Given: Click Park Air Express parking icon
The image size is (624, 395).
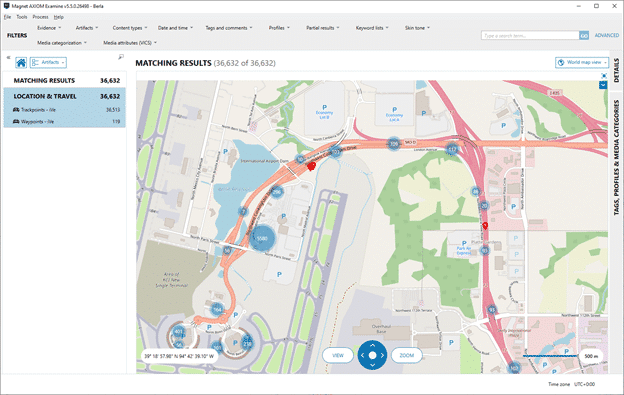Looking at the screenshot, I should (464, 243).
